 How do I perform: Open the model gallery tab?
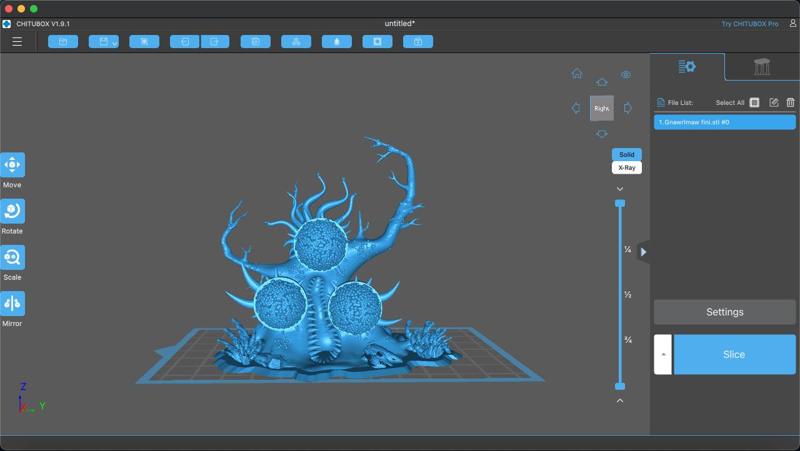pyautogui.click(x=762, y=67)
